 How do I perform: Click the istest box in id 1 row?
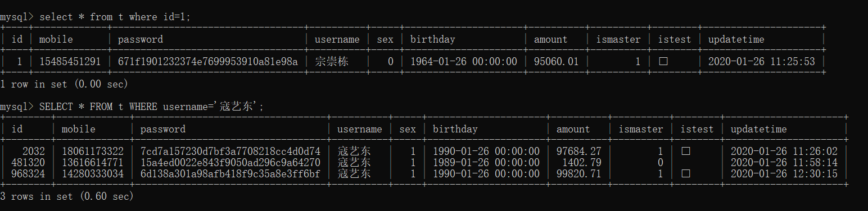(663, 62)
